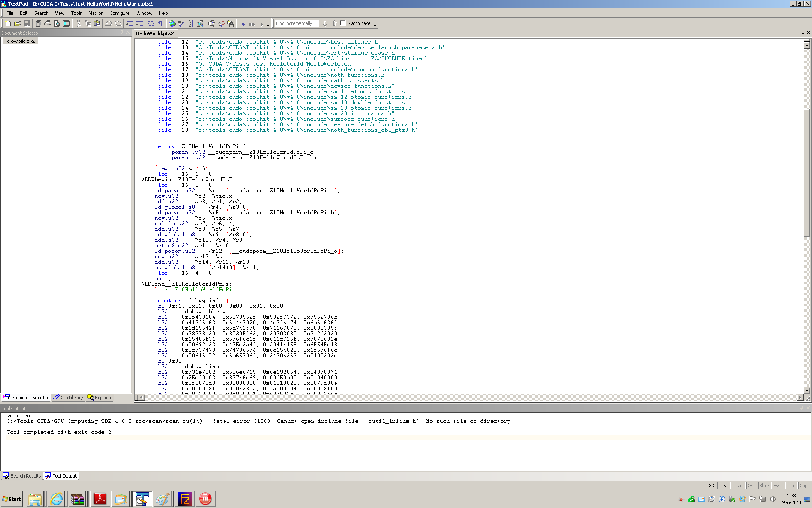Switch to the Search Results tab

click(22, 476)
